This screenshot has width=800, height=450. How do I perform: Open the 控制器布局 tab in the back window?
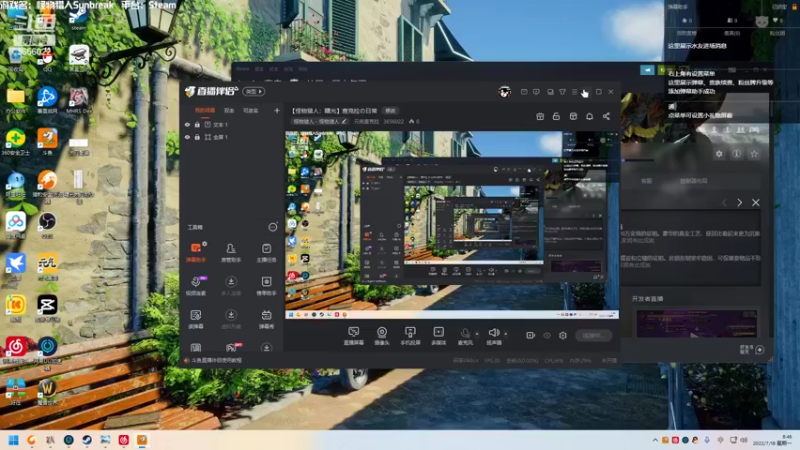coord(693,181)
